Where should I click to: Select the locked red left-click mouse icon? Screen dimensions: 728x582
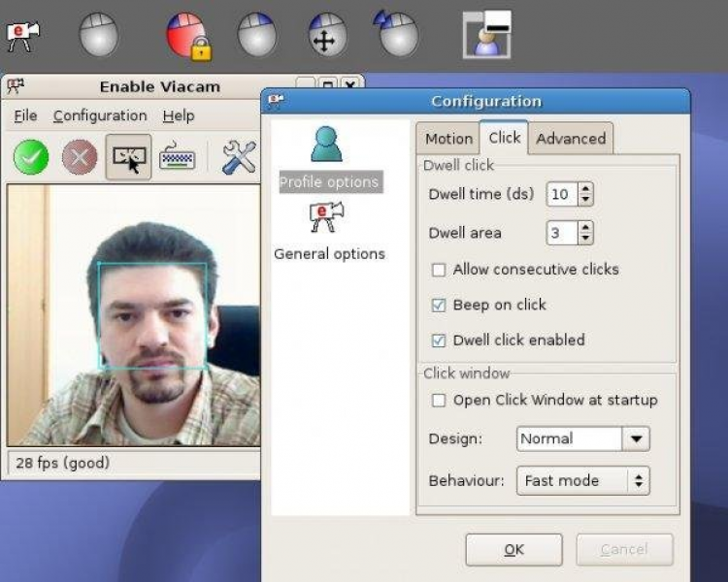(x=188, y=36)
